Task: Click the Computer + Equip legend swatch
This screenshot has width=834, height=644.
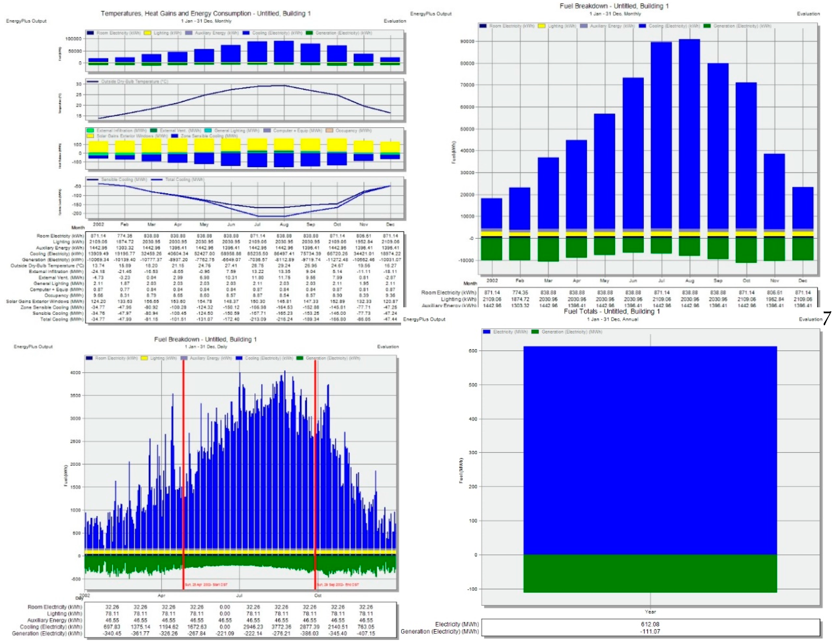Action: coord(267,131)
